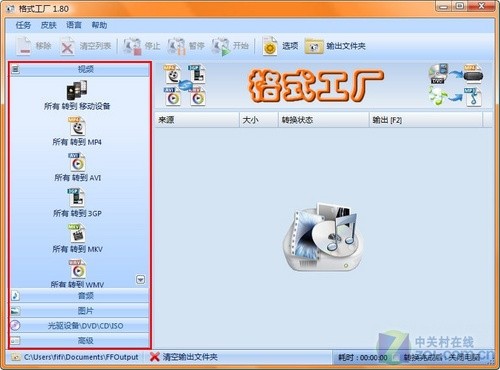Start conversion with the 开始 button
The height and width of the screenshot is (370, 500).
point(230,46)
